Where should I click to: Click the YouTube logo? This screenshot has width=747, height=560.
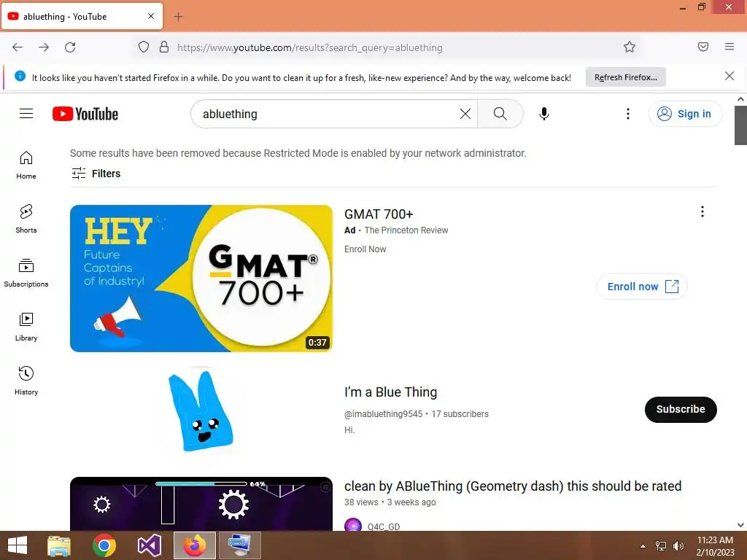[x=85, y=114]
